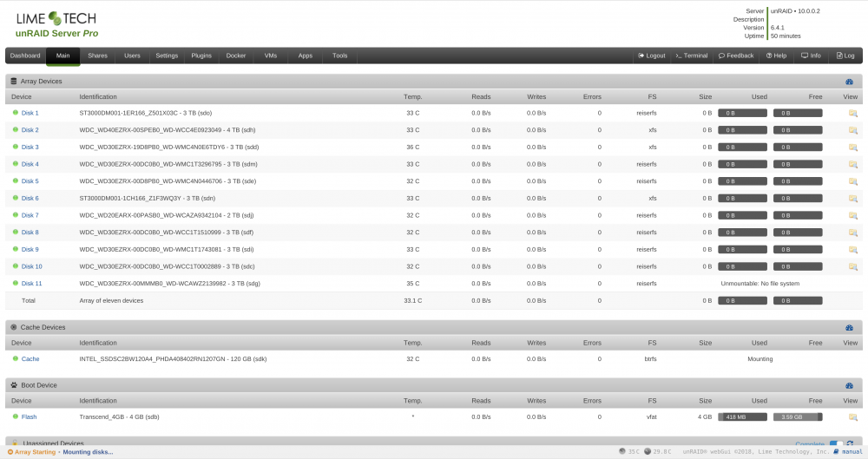Open the Cache device link
Viewport: 868px width, 459px height.
pyautogui.click(x=30, y=359)
